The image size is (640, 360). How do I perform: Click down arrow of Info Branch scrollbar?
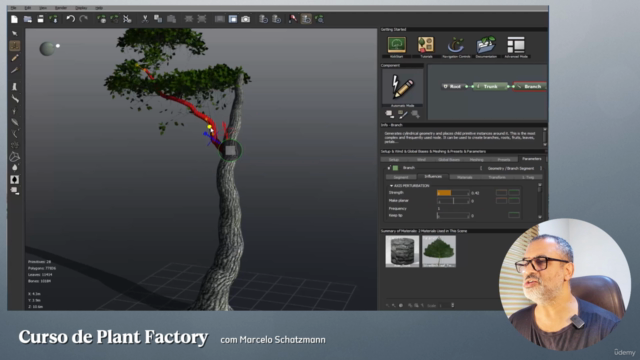click(544, 144)
